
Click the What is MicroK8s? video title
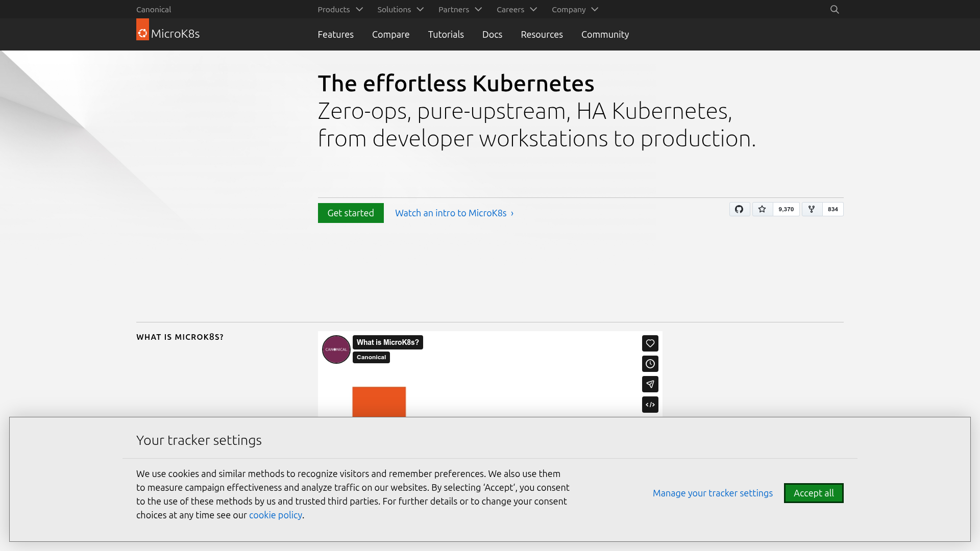click(x=387, y=342)
